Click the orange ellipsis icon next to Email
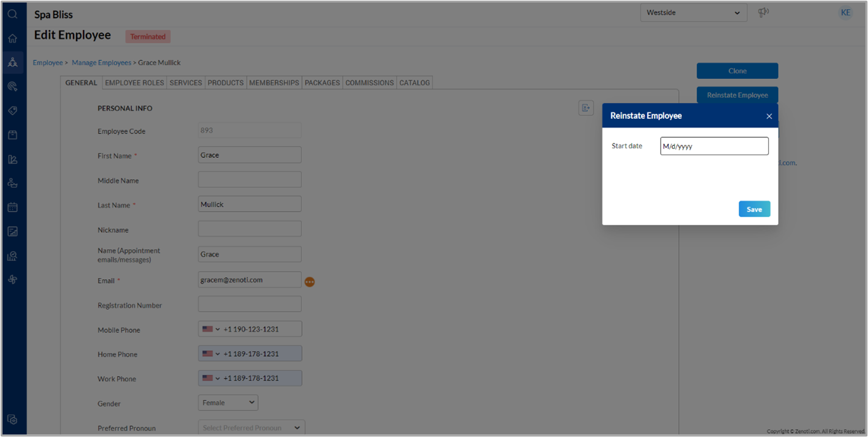This screenshot has height=437, width=868. pyautogui.click(x=310, y=282)
